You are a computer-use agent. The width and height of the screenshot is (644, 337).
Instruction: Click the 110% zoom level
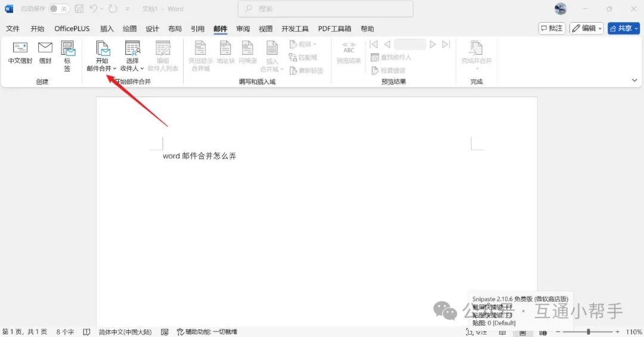(x=634, y=332)
